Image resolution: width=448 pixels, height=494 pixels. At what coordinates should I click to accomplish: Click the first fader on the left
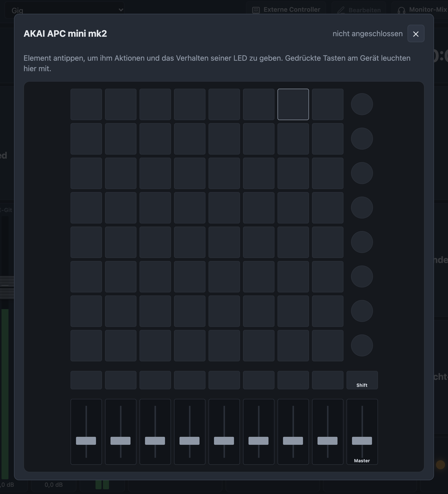[x=86, y=432]
